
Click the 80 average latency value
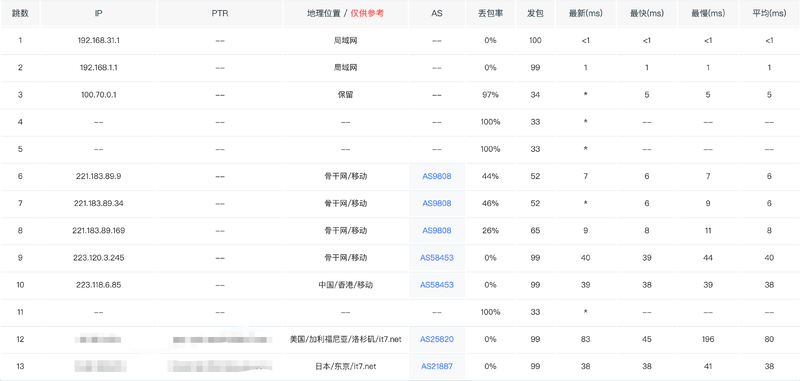click(769, 339)
